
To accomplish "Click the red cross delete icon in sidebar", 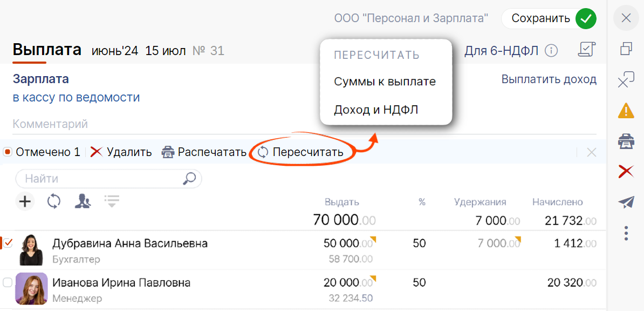I will [626, 172].
